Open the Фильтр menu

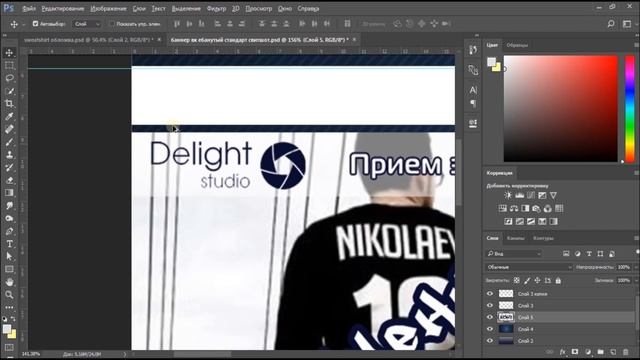[x=216, y=8]
